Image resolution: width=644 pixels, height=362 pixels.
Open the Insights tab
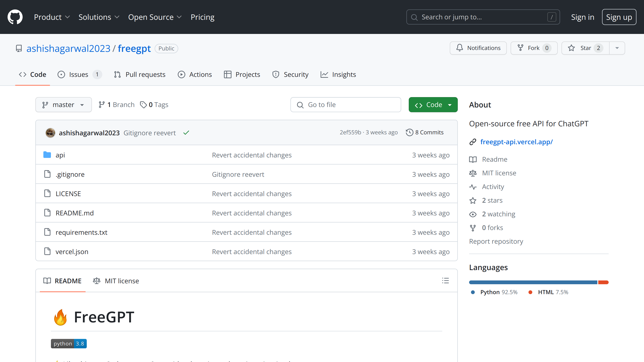338,74
